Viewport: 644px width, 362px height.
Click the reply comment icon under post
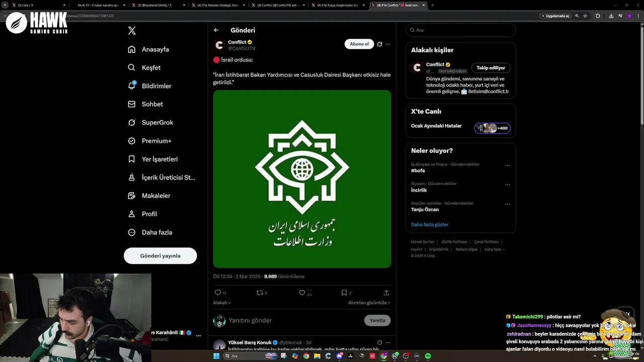click(x=218, y=293)
